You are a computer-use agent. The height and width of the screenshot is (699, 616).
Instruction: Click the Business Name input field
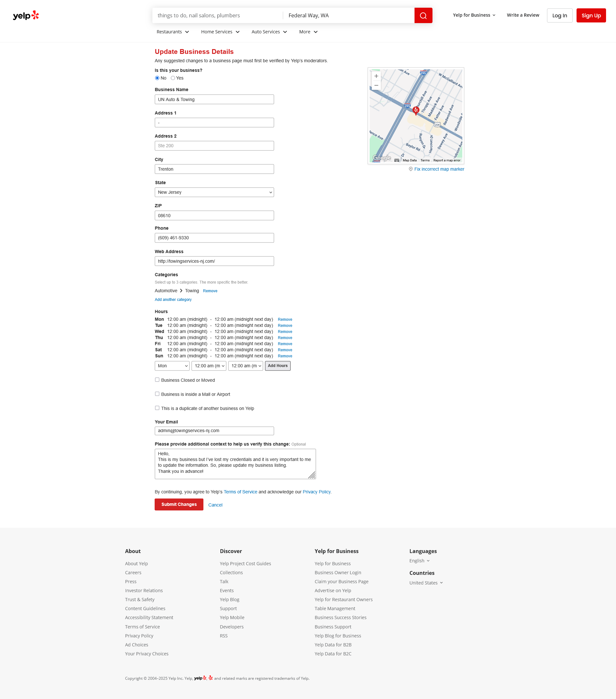(214, 99)
